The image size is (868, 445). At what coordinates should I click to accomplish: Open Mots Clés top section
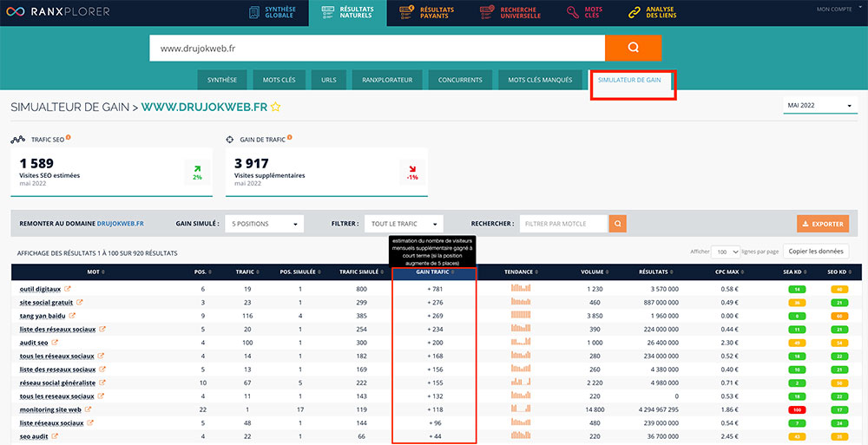pyautogui.click(x=584, y=12)
